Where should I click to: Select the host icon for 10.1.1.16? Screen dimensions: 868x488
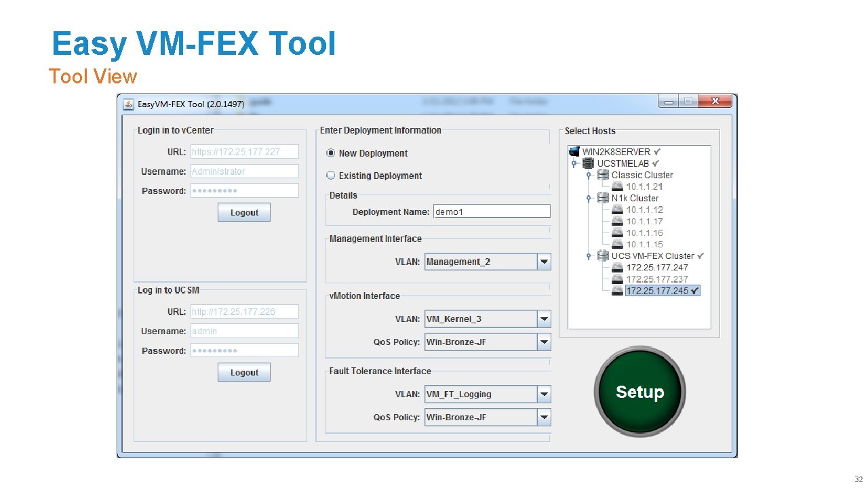[617, 232]
